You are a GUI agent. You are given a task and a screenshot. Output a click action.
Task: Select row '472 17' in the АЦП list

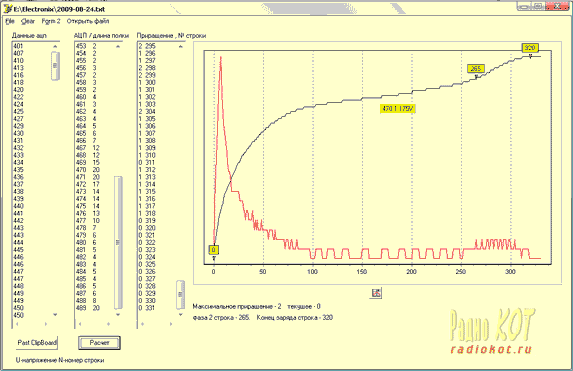[x=88, y=184]
